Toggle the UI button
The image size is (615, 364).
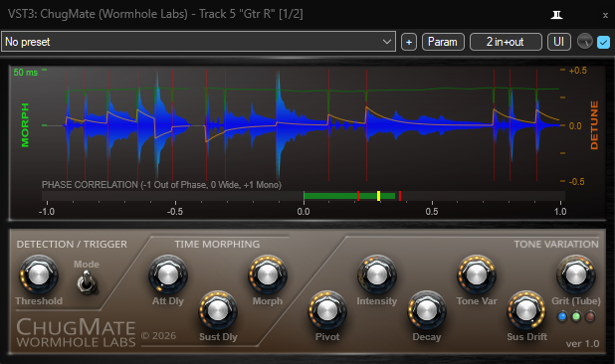[x=558, y=42]
